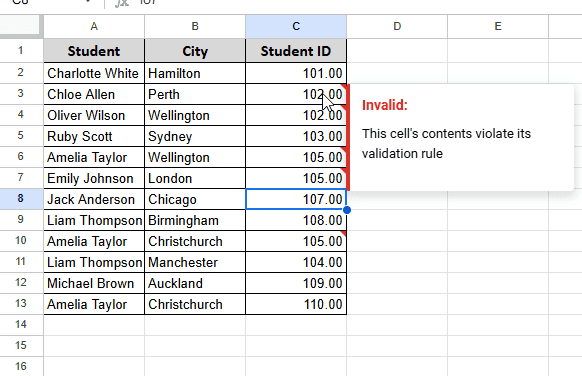
Task: Click column E header
Action: pos(498,26)
